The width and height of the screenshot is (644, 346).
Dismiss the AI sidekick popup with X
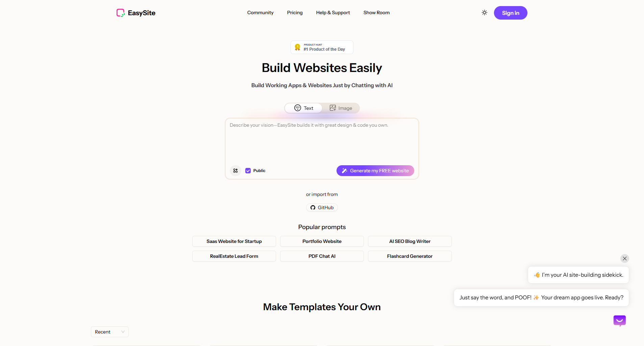click(625, 258)
